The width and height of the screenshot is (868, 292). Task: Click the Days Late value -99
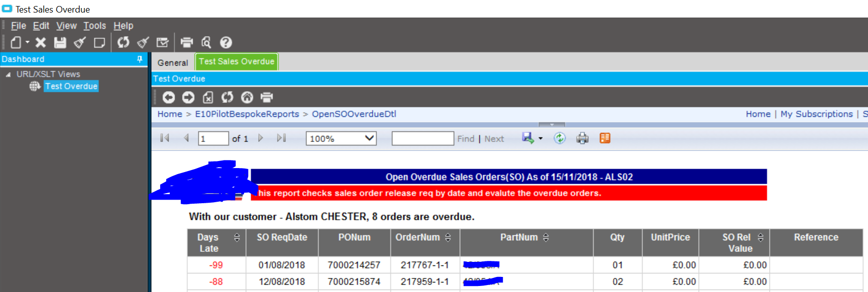(216, 265)
